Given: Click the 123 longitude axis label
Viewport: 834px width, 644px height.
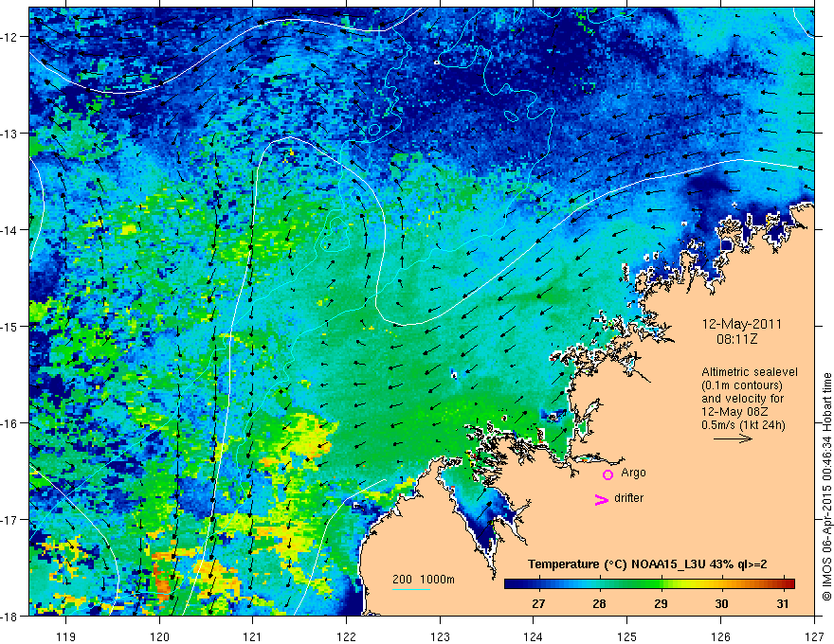Looking at the screenshot, I should coord(440,636).
